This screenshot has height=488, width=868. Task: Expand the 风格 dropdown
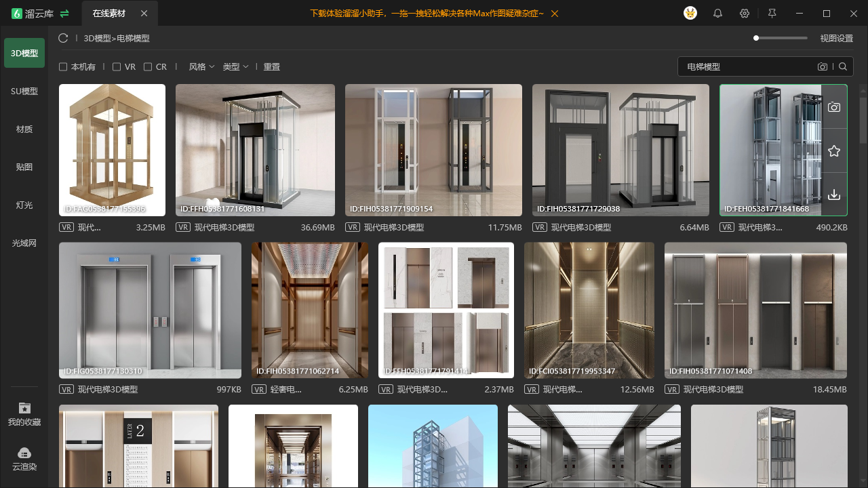click(x=201, y=66)
